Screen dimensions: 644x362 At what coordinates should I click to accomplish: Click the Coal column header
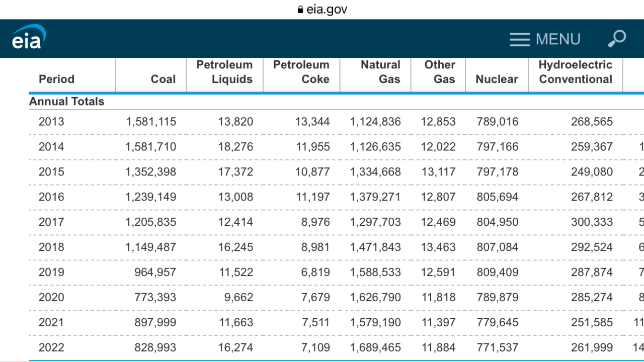(x=163, y=79)
